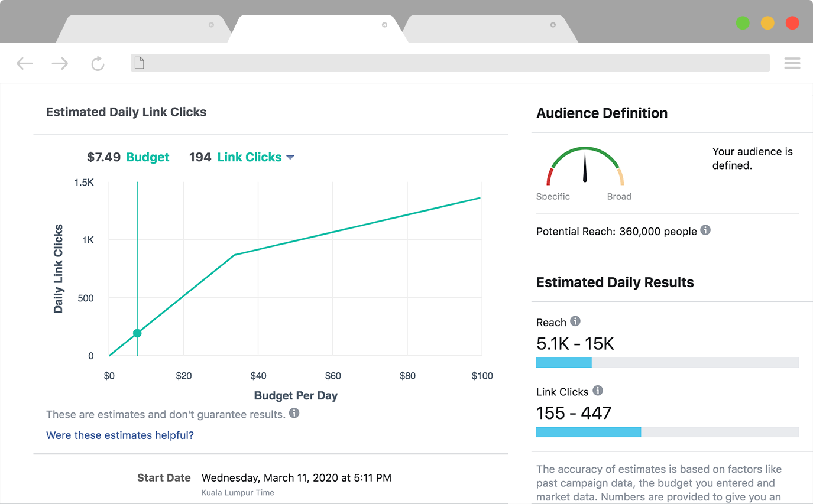Click info icon next to Potential Reach
This screenshot has width=813, height=504.
coord(705,230)
